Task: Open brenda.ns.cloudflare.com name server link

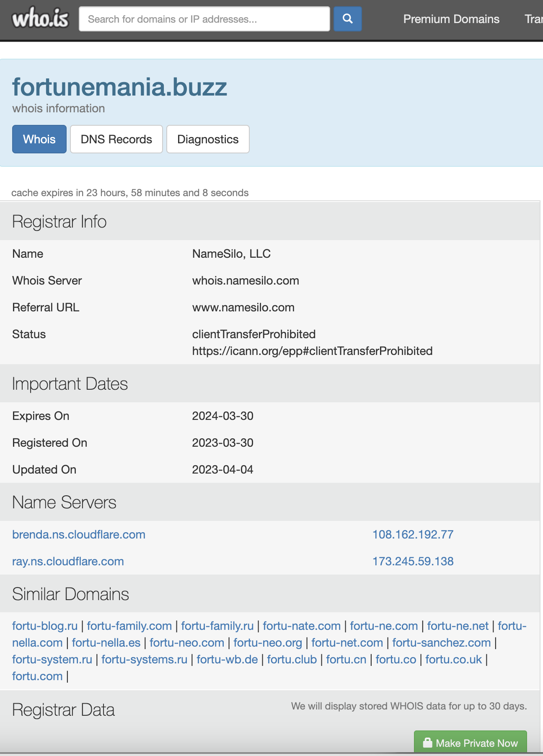Action: pos(79,535)
